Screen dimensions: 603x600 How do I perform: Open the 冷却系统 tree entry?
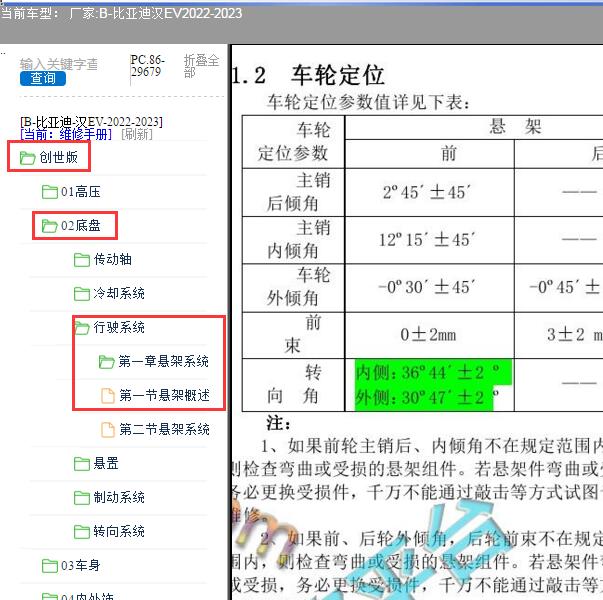tap(119, 293)
